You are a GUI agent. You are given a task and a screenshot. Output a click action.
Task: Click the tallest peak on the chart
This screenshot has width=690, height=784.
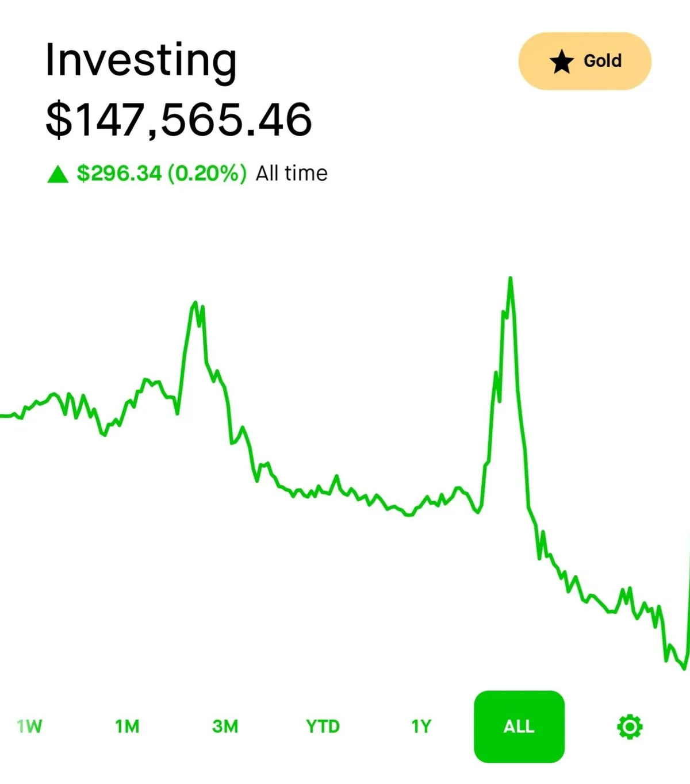click(510, 279)
